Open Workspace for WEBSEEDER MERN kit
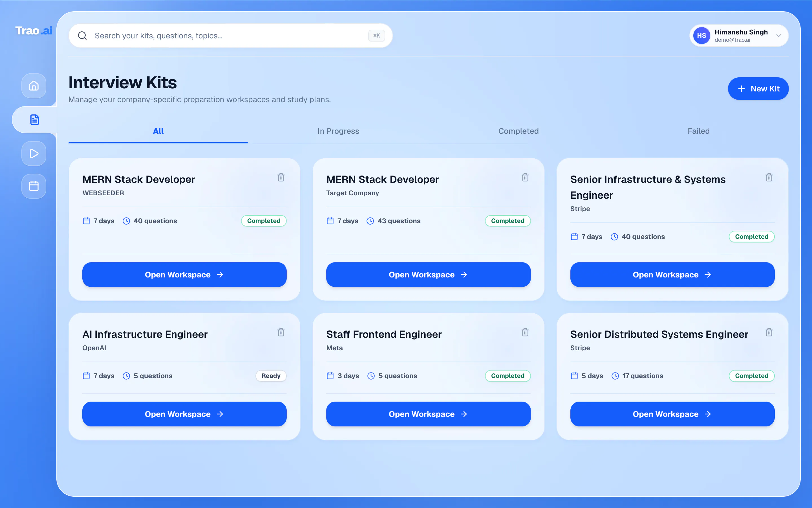The height and width of the screenshot is (508, 812). point(184,275)
